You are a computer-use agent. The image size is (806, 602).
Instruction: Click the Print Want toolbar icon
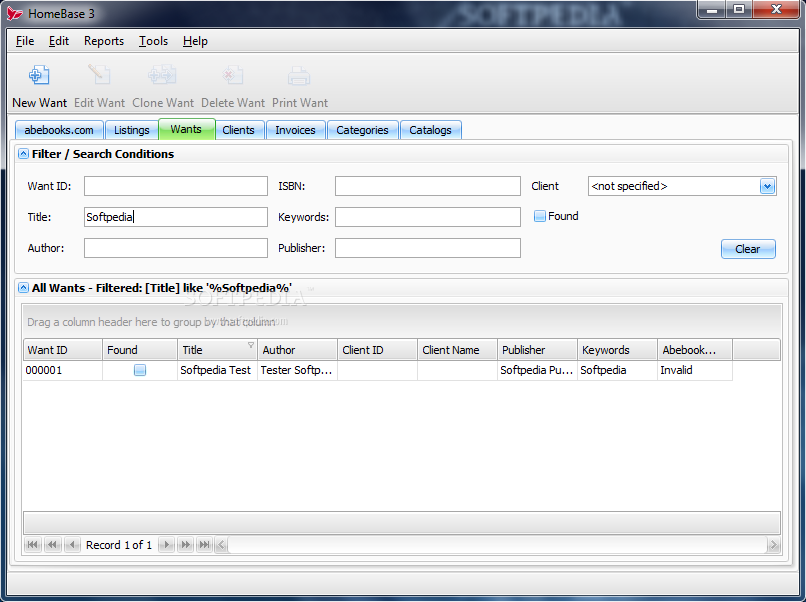(299, 76)
